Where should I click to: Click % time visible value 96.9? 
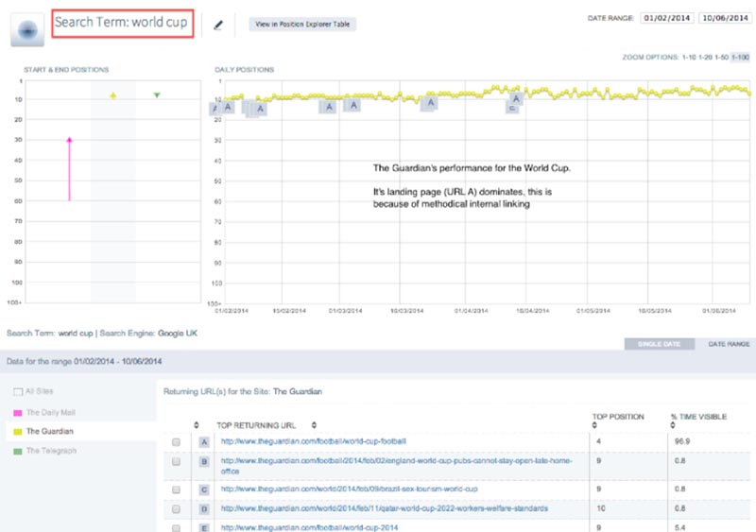[x=682, y=441]
